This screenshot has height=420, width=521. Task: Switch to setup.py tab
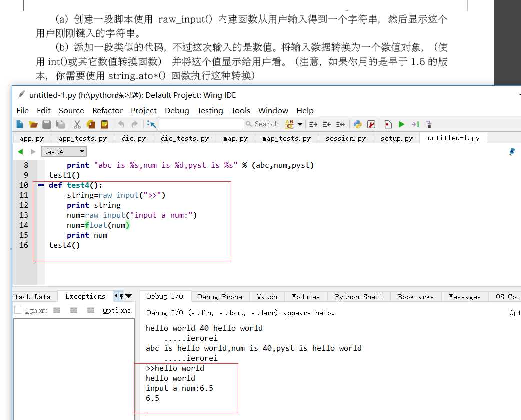pyautogui.click(x=397, y=139)
